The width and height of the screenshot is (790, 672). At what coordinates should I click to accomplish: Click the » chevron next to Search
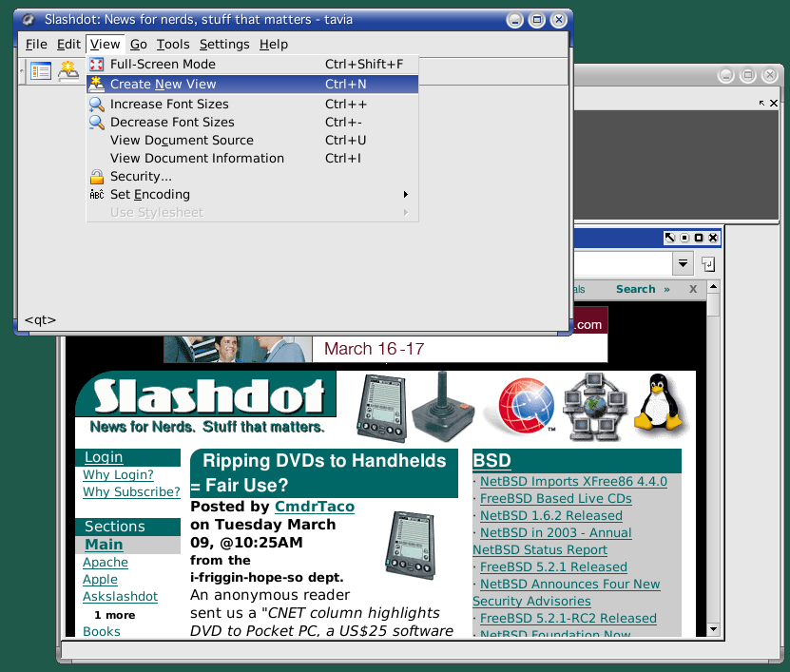coord(666,289)
